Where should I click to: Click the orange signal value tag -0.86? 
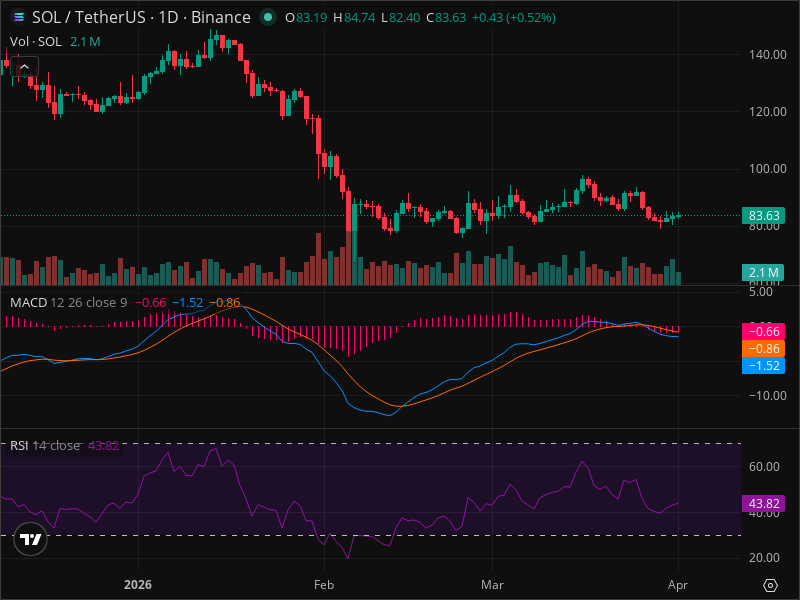click(763, 348)
